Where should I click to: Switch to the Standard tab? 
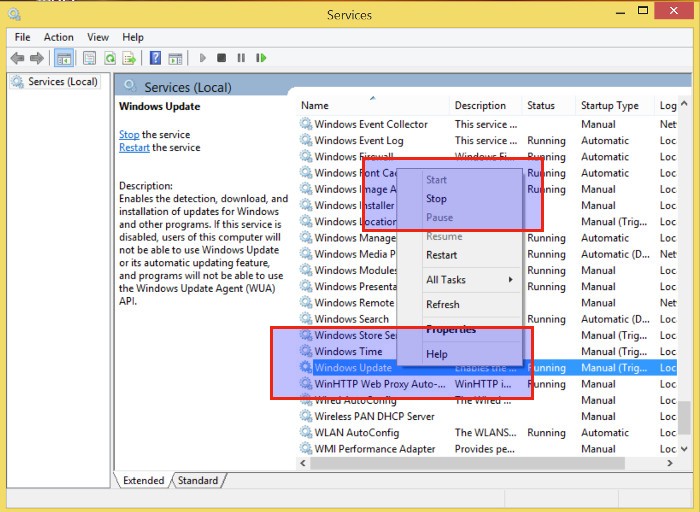point(198,480)
